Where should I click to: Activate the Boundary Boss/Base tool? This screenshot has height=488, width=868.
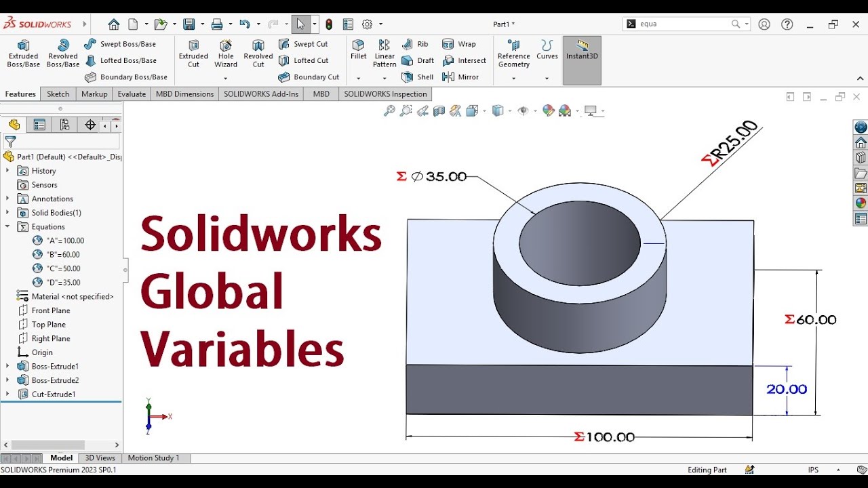(x=126, y=77)
